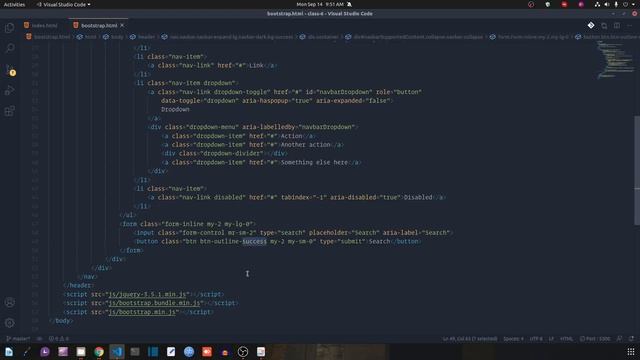The height and width of the screenshot is (360, 640).
Task: Open the clock and calendar in the top bar
Action: coord(320,4)
